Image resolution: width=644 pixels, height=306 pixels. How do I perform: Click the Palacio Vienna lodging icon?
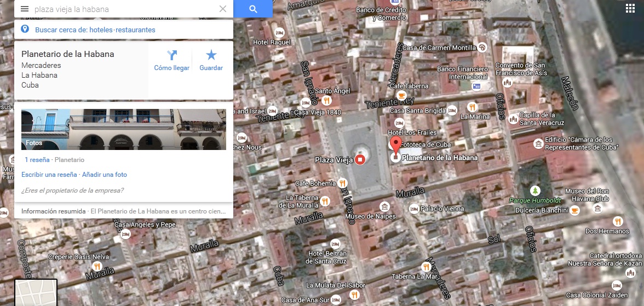[414, 209]
